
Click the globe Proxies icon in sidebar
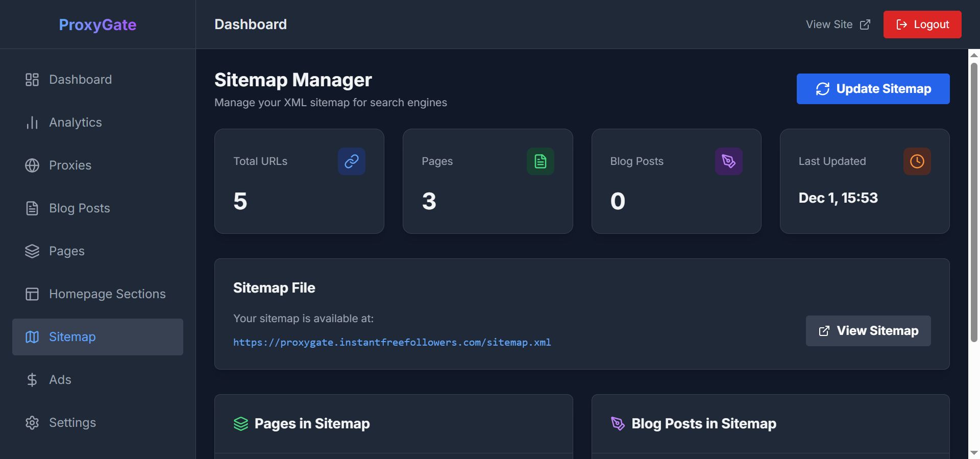(32, 165)
